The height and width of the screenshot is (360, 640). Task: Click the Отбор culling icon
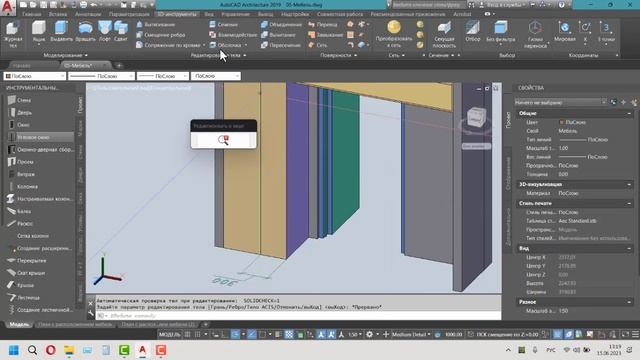pyautogui.click(x=473, y=31)
